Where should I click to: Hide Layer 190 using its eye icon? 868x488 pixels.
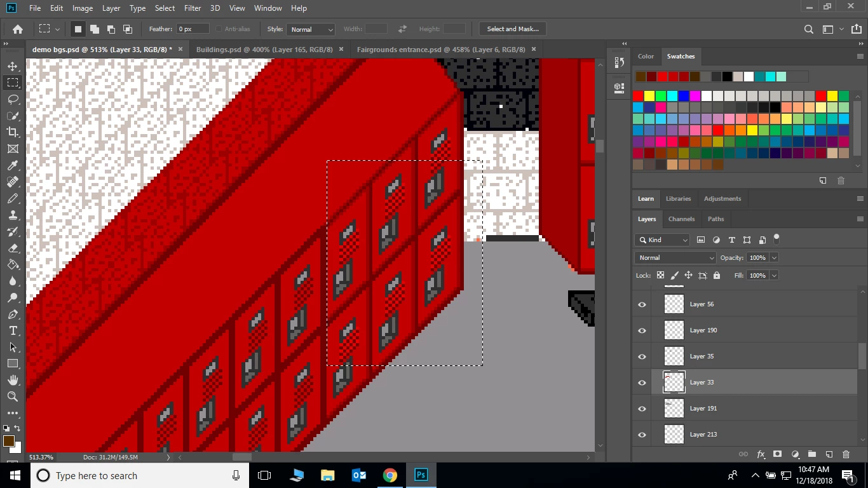[x=642, y=330]
